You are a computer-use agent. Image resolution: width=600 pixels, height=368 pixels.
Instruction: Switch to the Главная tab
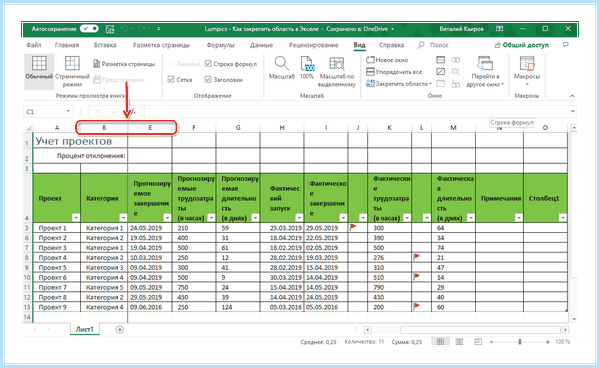click(67, 45)
